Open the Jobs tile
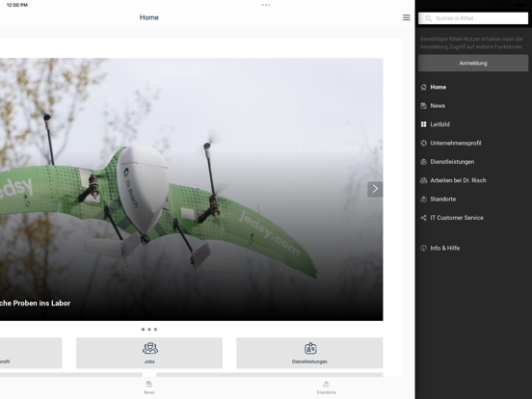Viewport: 532px width, 399px height. [149, 353]
